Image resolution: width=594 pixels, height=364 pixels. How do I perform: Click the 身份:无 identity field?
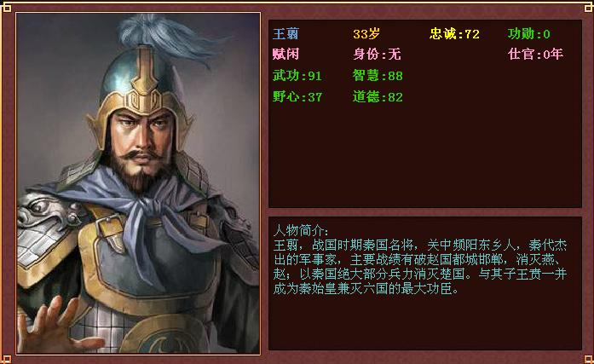pyautogui.click(x=377, y=55)
